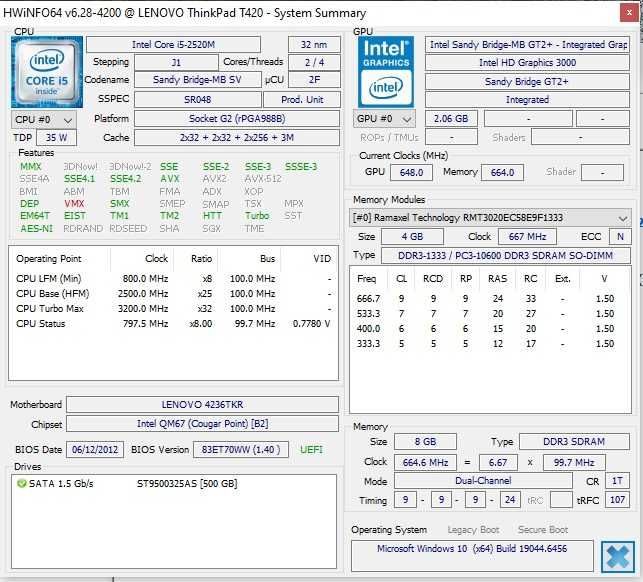Click the module clock 667 MHz field

527,237
